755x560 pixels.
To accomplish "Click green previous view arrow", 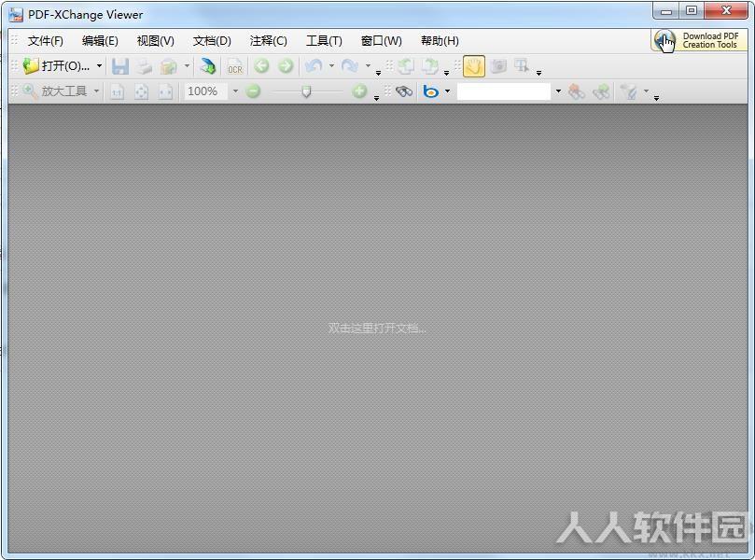I will click(261, 66).
